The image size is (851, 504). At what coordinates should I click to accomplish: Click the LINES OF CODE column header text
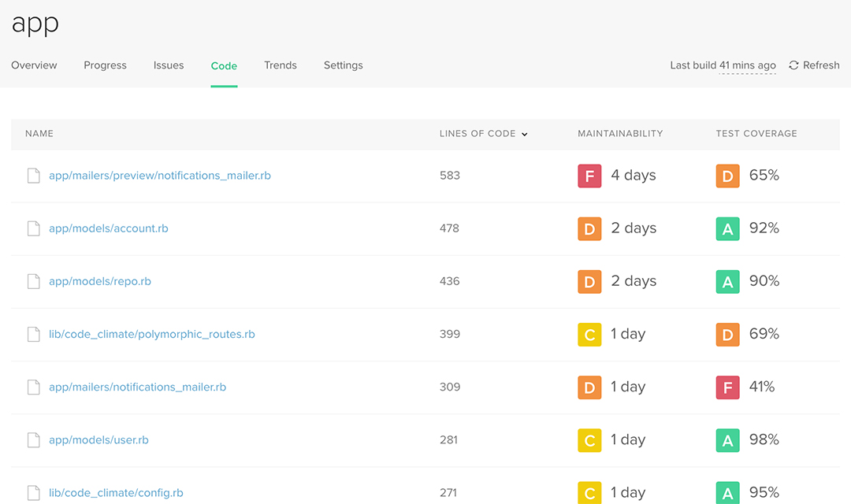pyautogui.click(x=478, y=133)
